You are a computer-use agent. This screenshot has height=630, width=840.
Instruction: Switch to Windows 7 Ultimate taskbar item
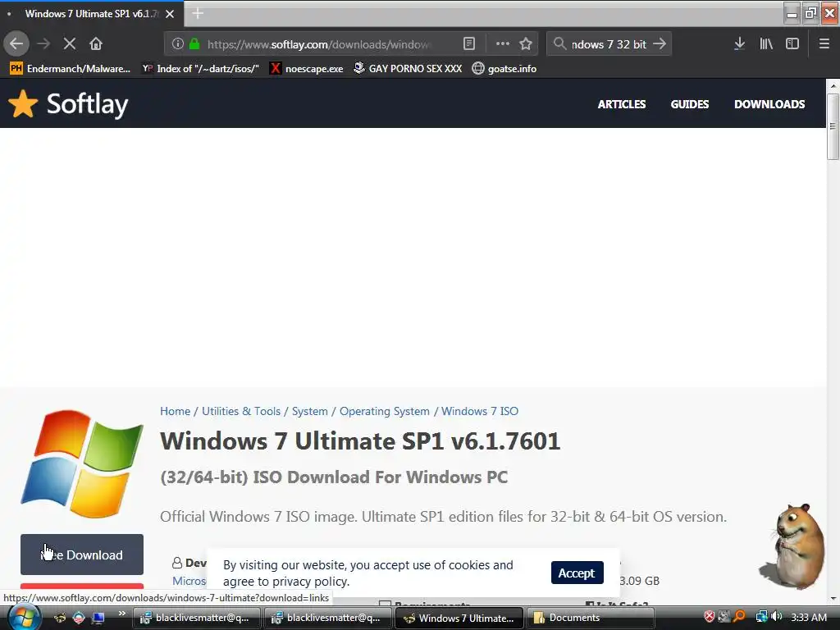[459, 618]
